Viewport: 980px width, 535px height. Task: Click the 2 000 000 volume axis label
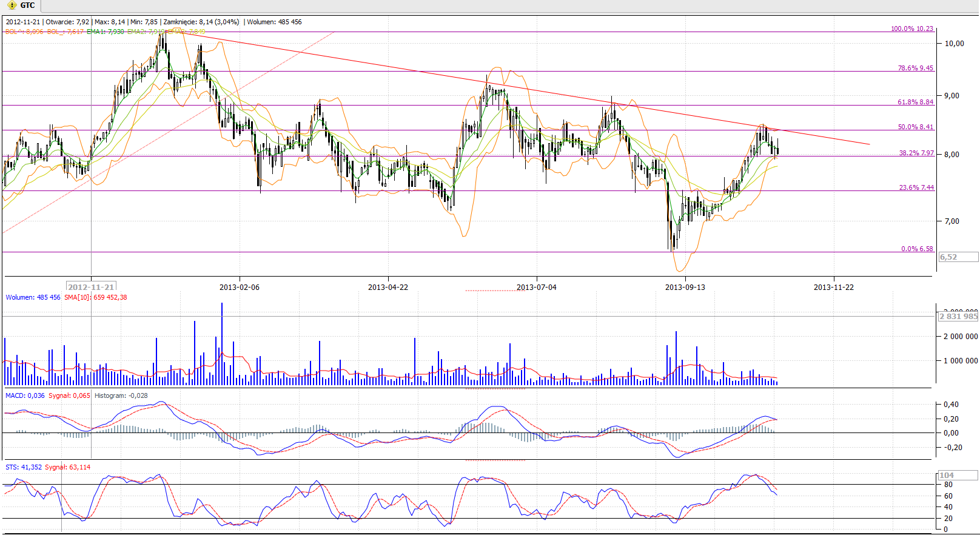(x=961, y=337)
